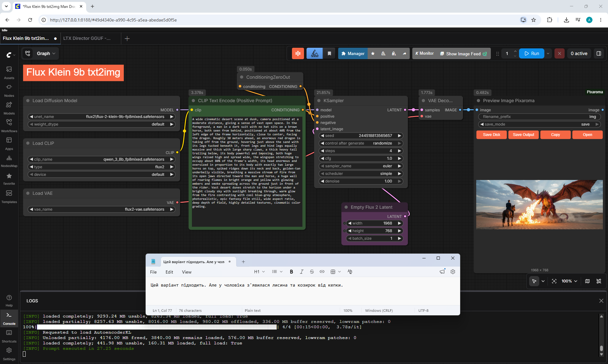Open the Models sidebar panel
The height and width of the screenshot is (364, 608).
[9, 108]
